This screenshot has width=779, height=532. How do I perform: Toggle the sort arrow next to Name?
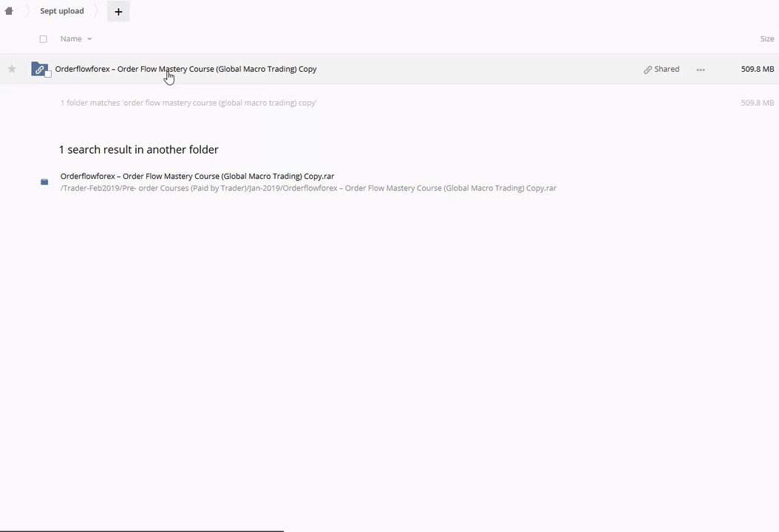coord(89,39)
